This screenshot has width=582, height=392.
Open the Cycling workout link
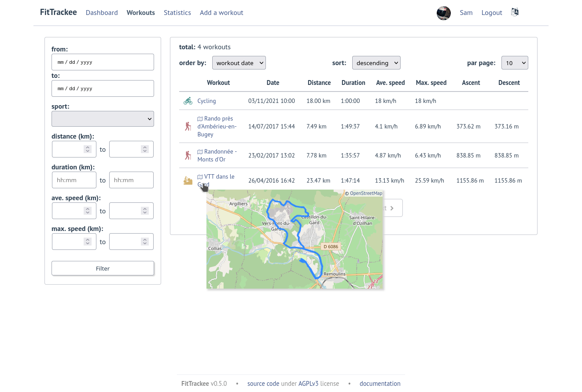tap(206, 101)
